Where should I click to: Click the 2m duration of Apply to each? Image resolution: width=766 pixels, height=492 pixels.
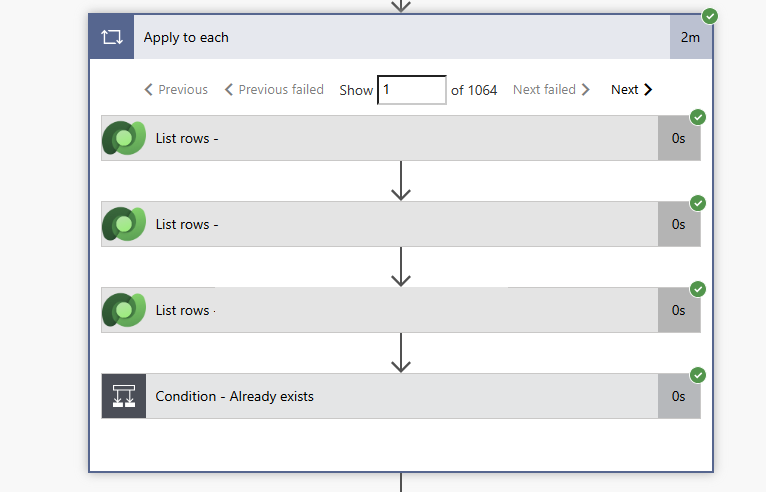pyautogui.click(x=690, y=37)
